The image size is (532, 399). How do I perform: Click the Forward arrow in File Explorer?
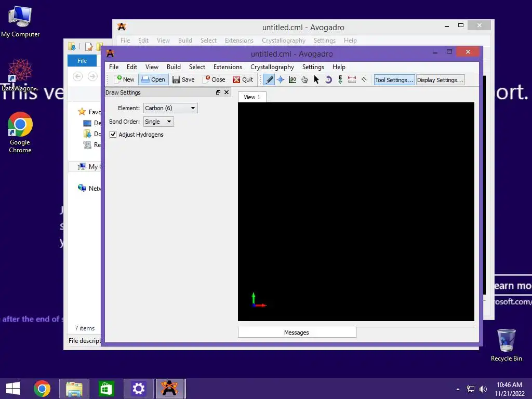click(x=92, y=76)
